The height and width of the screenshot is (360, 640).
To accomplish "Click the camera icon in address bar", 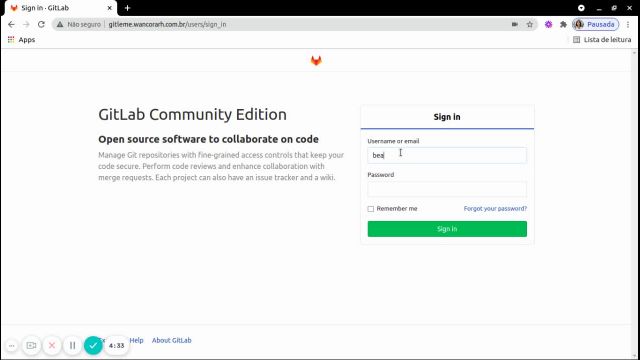I will [x=515, y=24].
